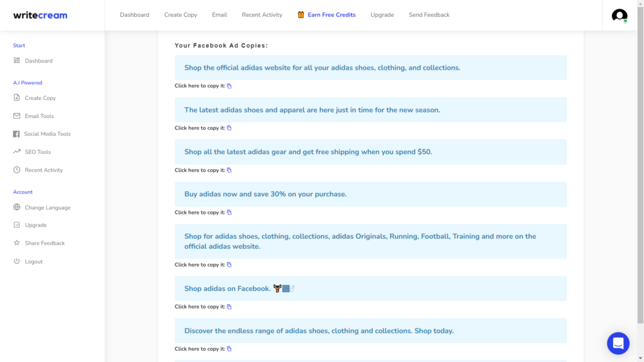
Task: Click the Recent Activity clock icon in sidebar
Action: tap(16, 170)
